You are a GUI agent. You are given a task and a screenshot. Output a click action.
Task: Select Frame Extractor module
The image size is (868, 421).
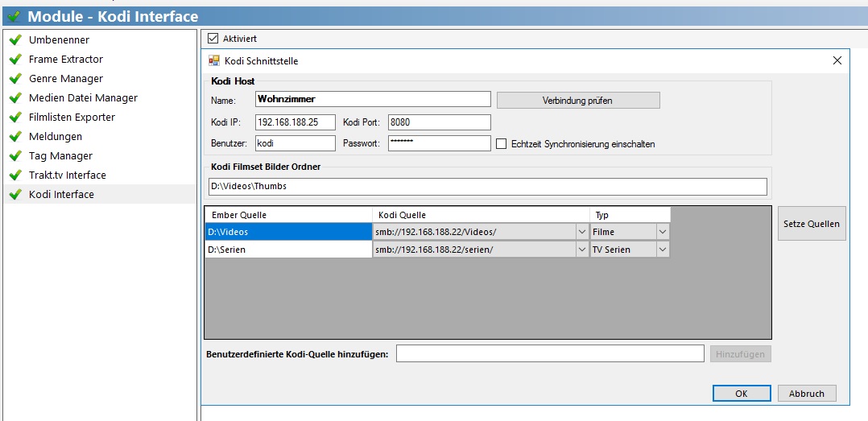click(100, 60)
